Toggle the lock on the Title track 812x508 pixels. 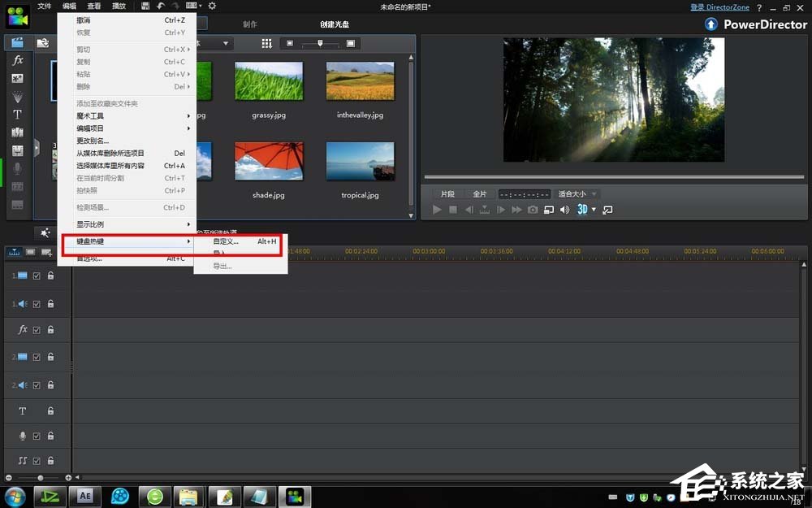[50, 411]
